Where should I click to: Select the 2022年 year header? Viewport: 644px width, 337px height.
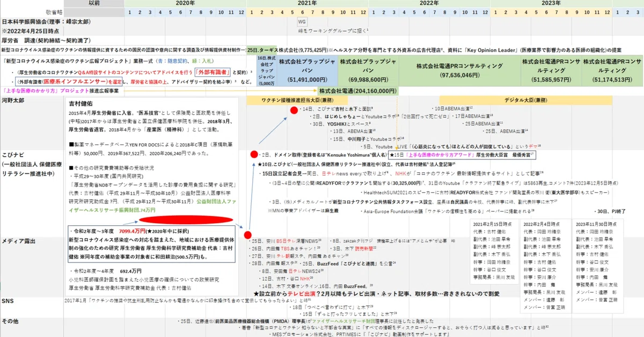[429, 3]
